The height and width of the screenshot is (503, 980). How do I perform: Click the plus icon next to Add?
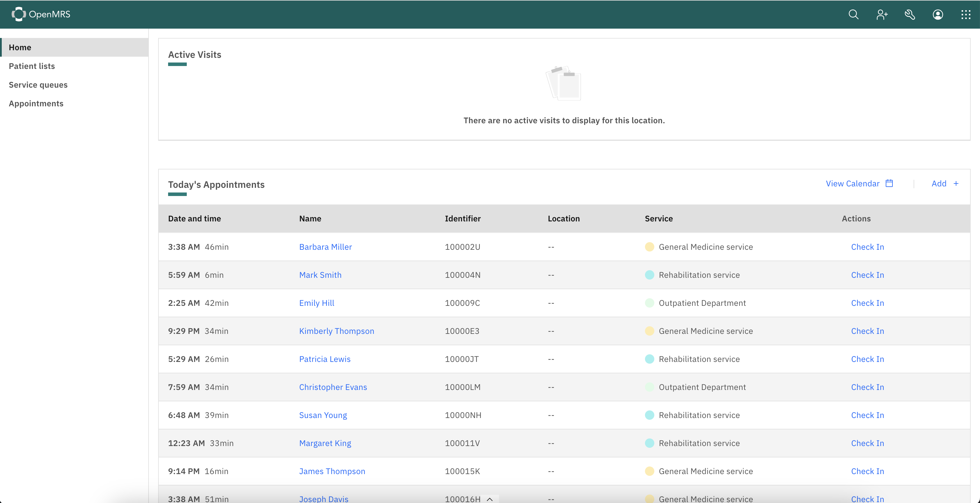pyautogui.click(x=956, y=183)
